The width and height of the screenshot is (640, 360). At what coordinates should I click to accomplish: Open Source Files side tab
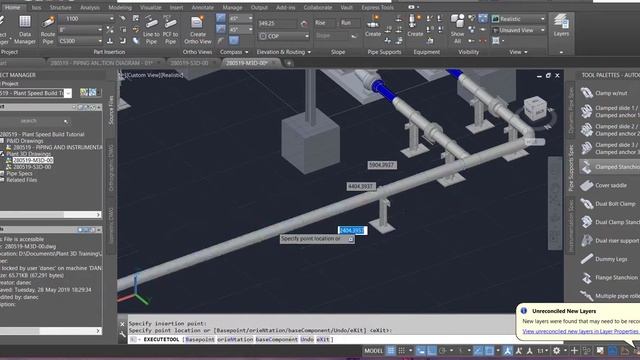pyautogui.click(x=111, y=111)
